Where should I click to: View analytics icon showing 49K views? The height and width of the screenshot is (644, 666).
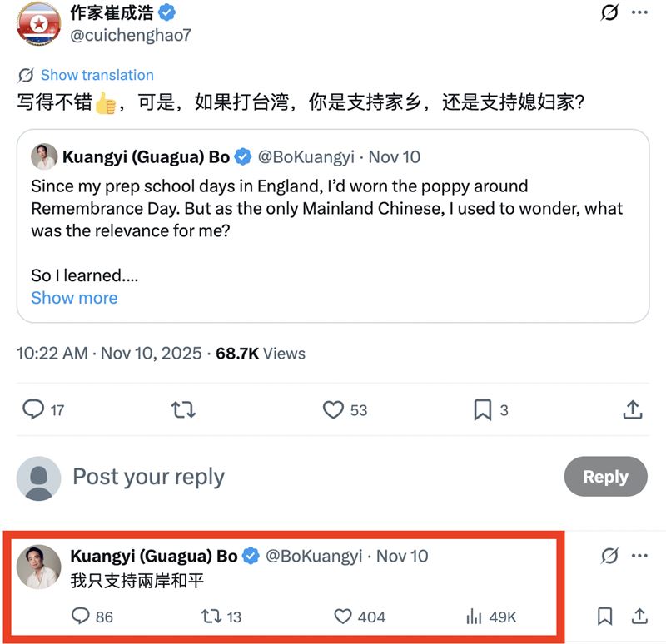tap(474, 617)
